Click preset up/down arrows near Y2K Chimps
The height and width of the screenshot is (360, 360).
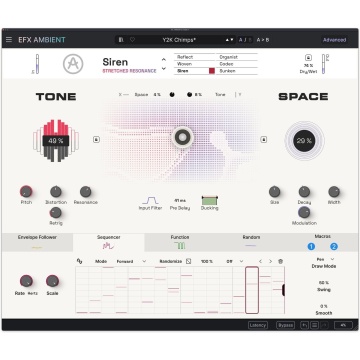point(230,40)
